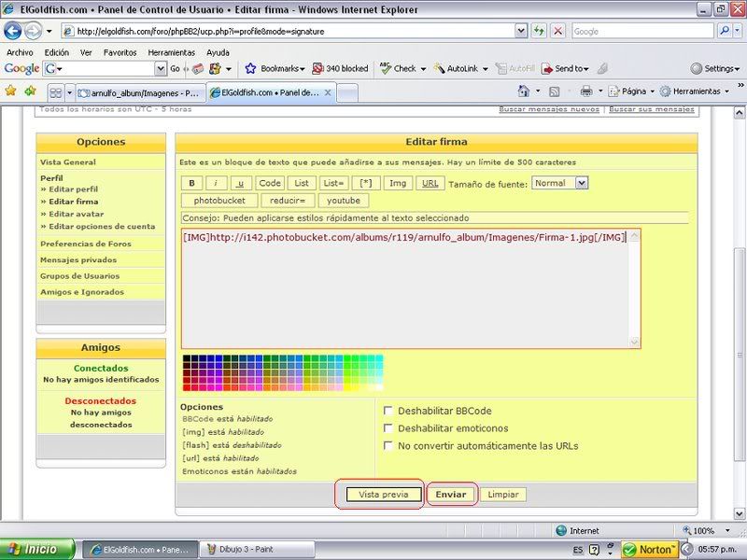The width and height of the screenshot is (747, 560).
Task: Click the Favorites Center star icon
Action: pos(10,91)
